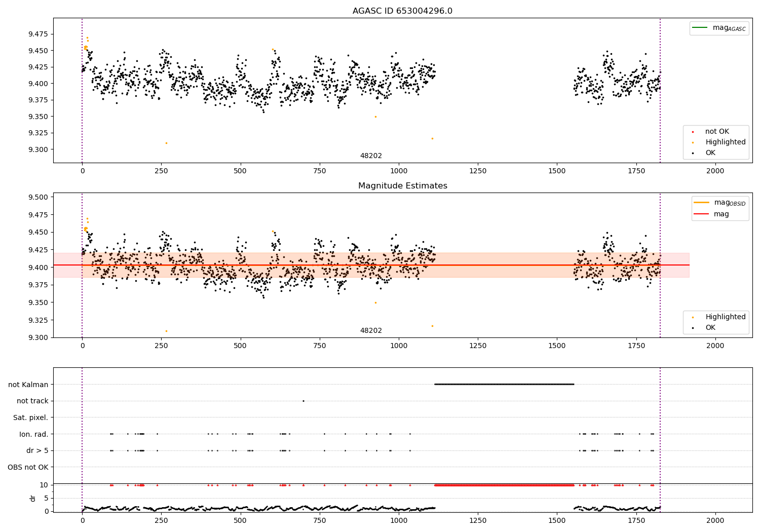Viewport: 760px width, 532px height.
Task: Click the orange line swatch in mag OBSID legend
Action: coord(701,202)
